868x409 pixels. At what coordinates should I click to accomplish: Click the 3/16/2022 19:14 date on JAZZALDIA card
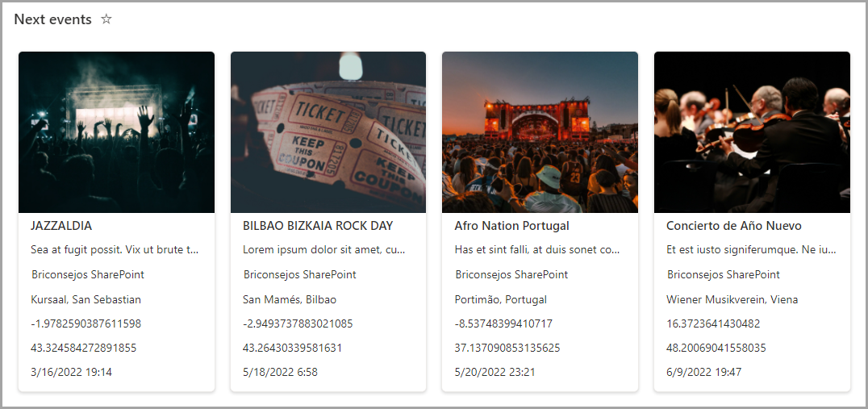(x=72, y=372)
